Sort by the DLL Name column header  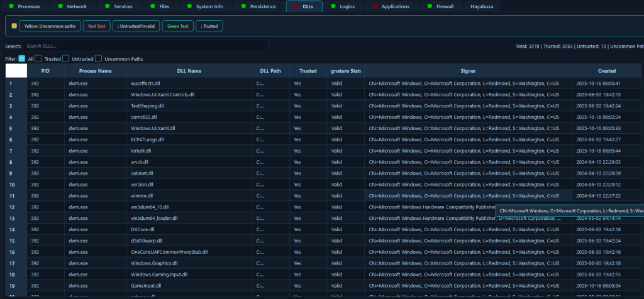189,71
